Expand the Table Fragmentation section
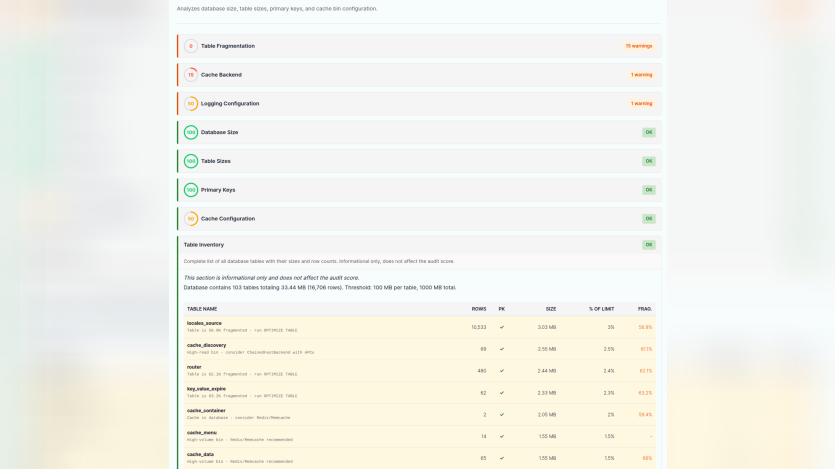 419,46
